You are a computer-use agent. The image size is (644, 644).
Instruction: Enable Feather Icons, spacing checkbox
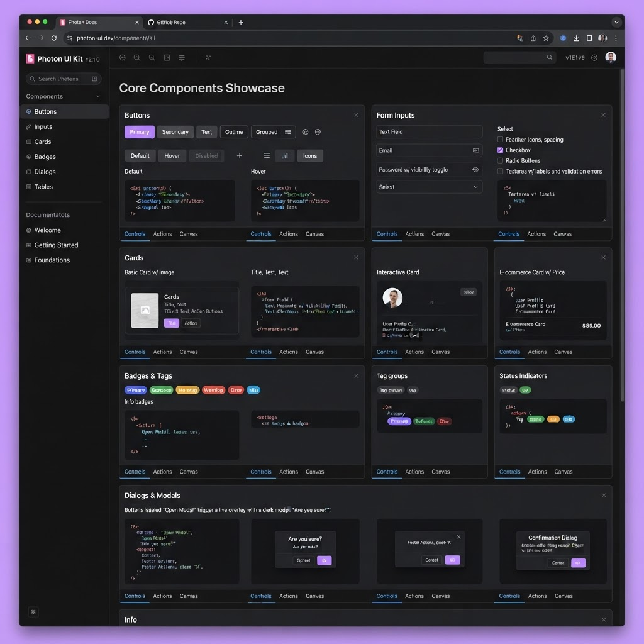(500, 140)
